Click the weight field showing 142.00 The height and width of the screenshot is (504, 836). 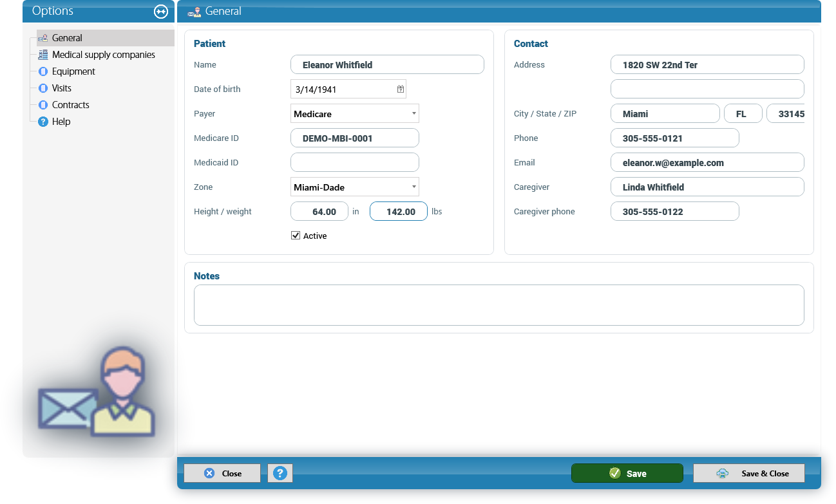click(x=399, y=211)
